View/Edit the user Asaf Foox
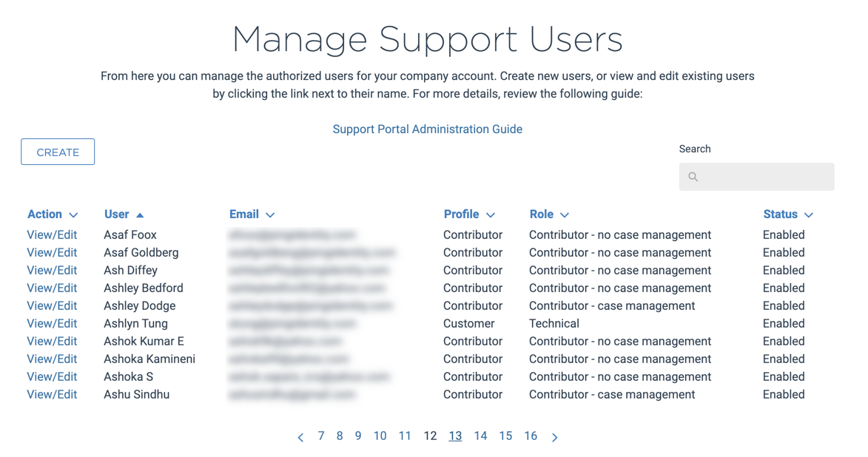Viewport: 868px width, 457px height. [x=52, y=234]
